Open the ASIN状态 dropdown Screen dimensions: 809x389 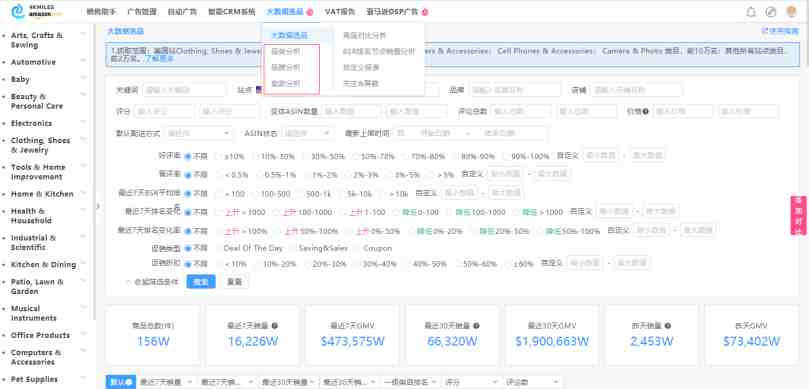pyautogui.click(x=308, y=133)
